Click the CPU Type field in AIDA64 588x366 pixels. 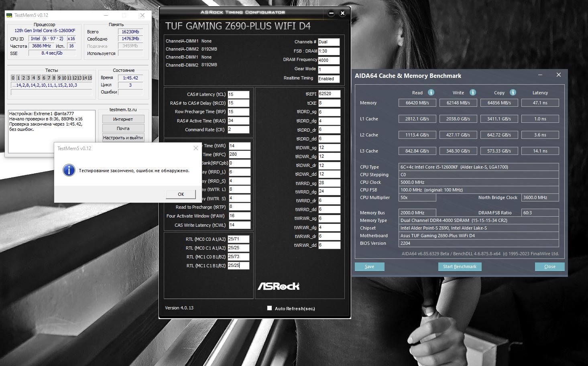tap(479, 167)
